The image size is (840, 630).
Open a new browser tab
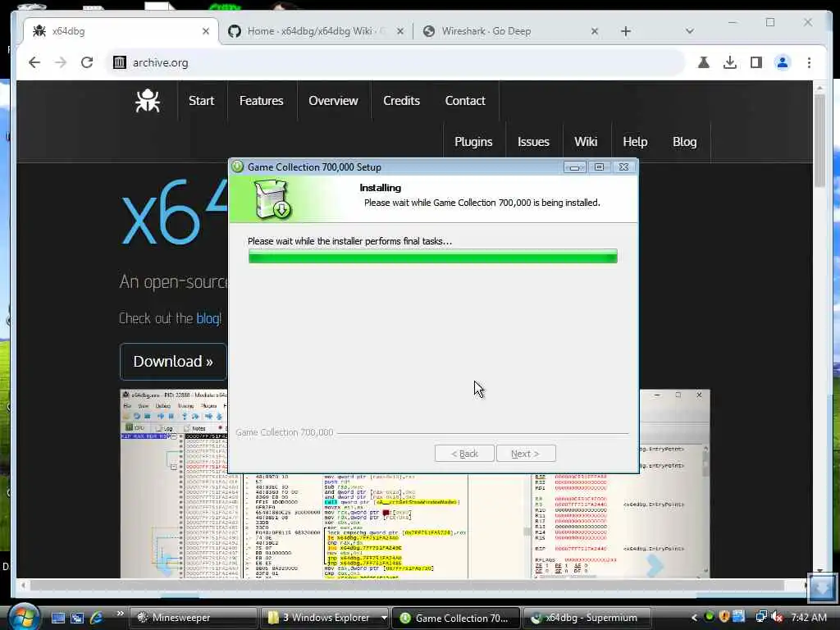tap(625, 31)
